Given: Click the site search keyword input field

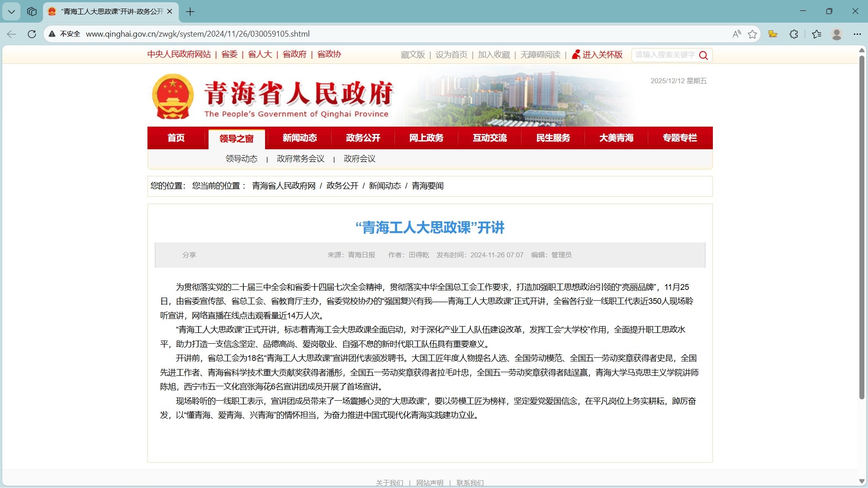Looking at the screenshot, I should pyautogui.click(x=664, y=55).
